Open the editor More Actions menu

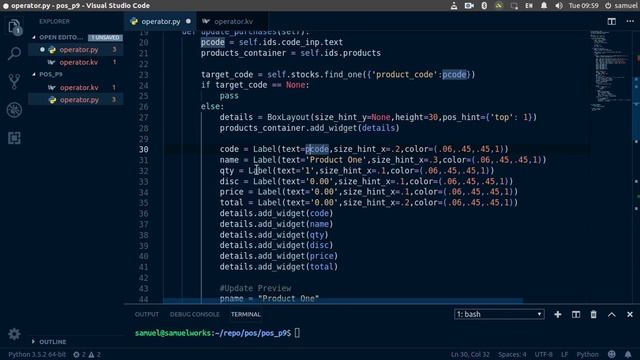[630, 21]
